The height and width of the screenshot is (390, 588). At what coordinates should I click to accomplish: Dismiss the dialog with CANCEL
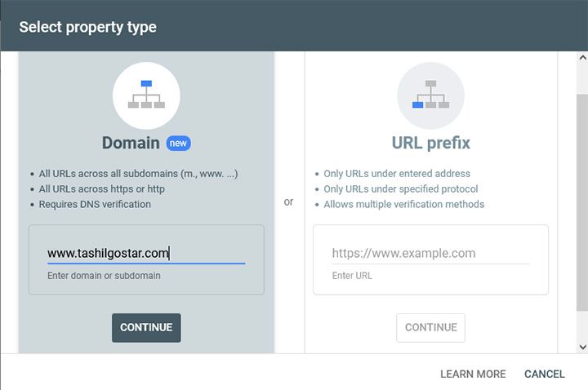tap(545, 374)
